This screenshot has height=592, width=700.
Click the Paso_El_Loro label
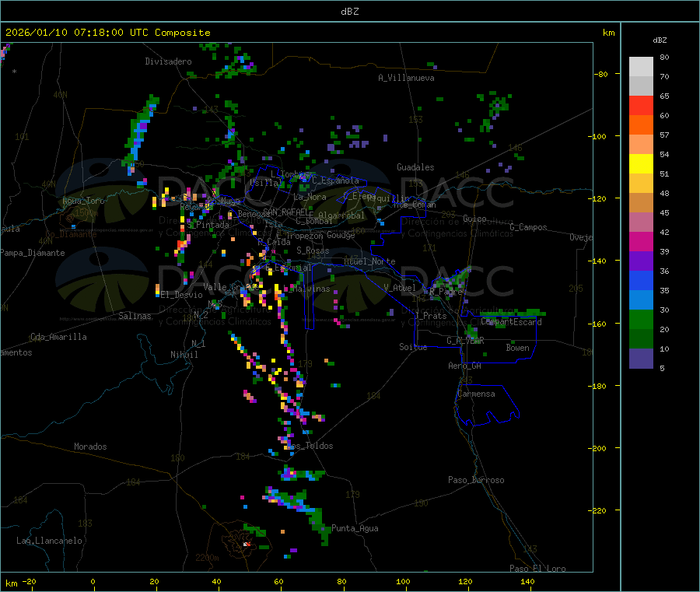[x=538, y=569]
